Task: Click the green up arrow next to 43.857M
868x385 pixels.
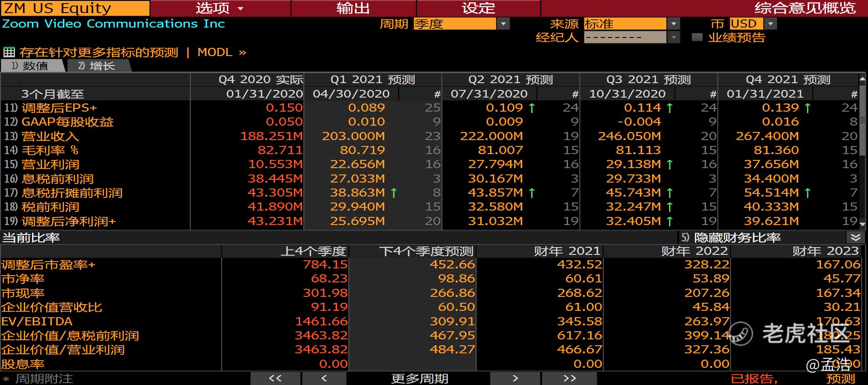Action: click(x=532, y=193)
